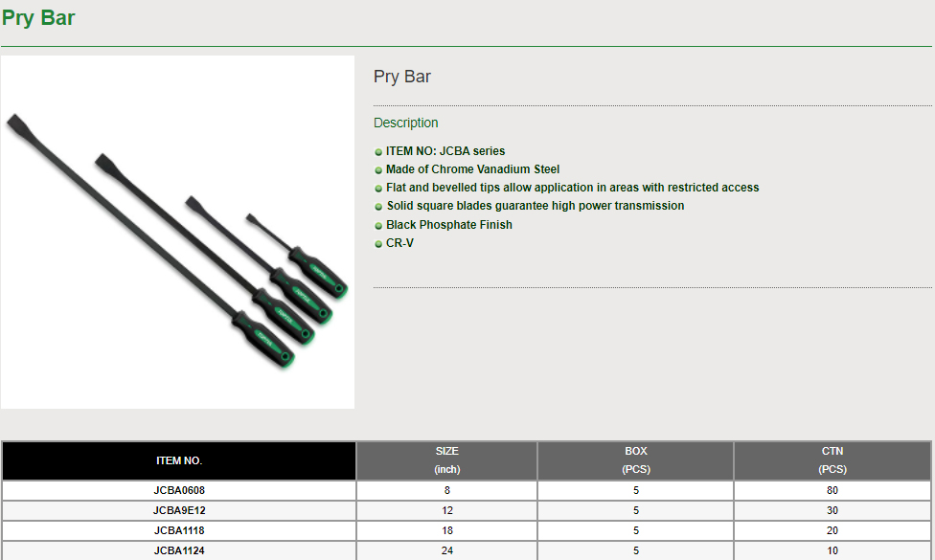The height and width of the screenshot is (560, 935).
Task: Click the green bullet beside CR-V
Action: click(x=379, y=244)
